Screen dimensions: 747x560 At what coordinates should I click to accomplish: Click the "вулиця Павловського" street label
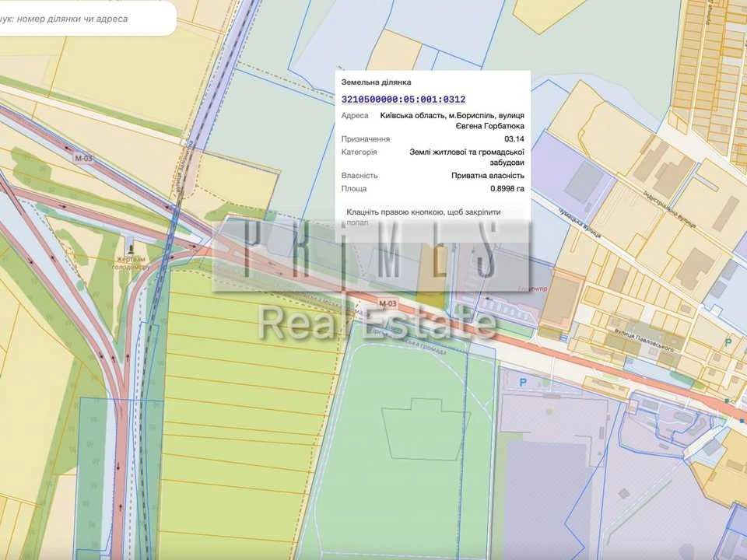644,341
